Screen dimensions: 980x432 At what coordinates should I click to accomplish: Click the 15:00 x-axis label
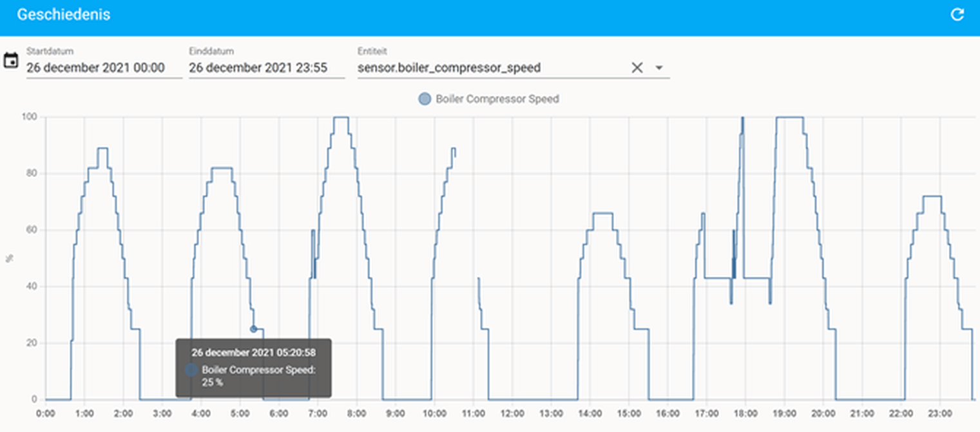click(629, 413)
